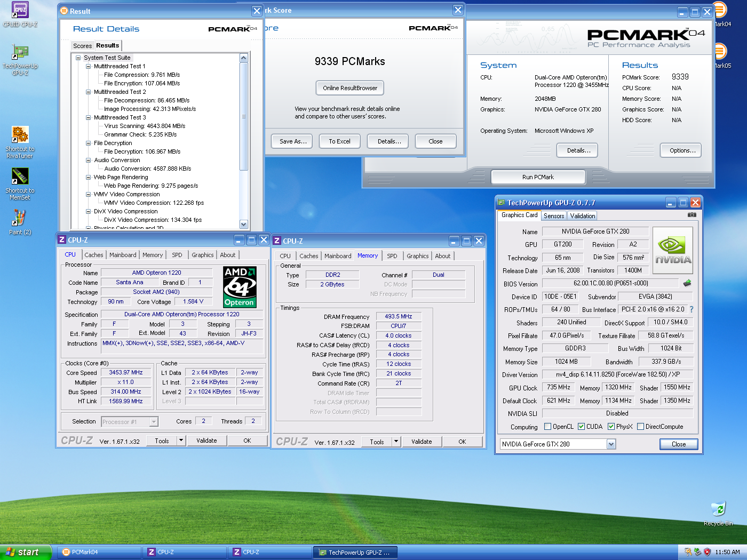Open the Caches tab in left CPU-Z
Screen dimensions: 747x560
[94, 255]
